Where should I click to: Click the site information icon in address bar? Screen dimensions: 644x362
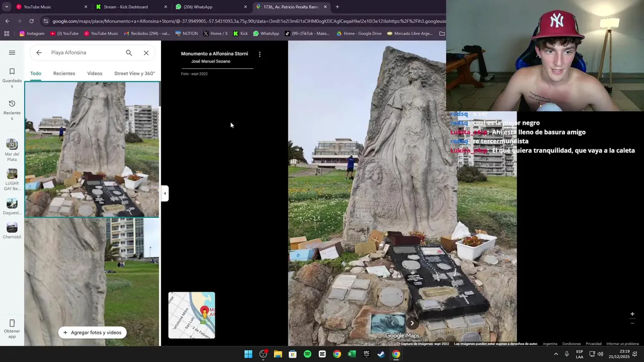pyautogui.click(x=46, y=21)
